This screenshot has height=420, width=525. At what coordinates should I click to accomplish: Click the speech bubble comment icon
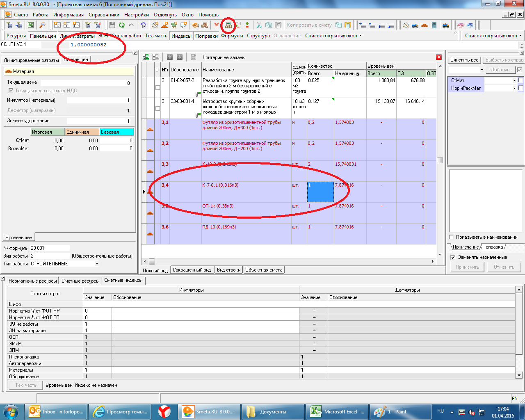pyautogui.click(x=183, y=25)
